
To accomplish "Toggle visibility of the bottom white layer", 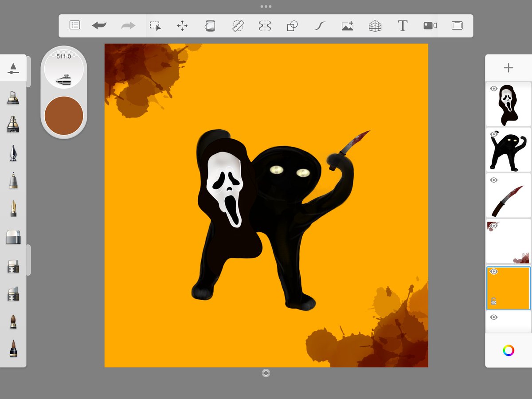I will (493, 317).
